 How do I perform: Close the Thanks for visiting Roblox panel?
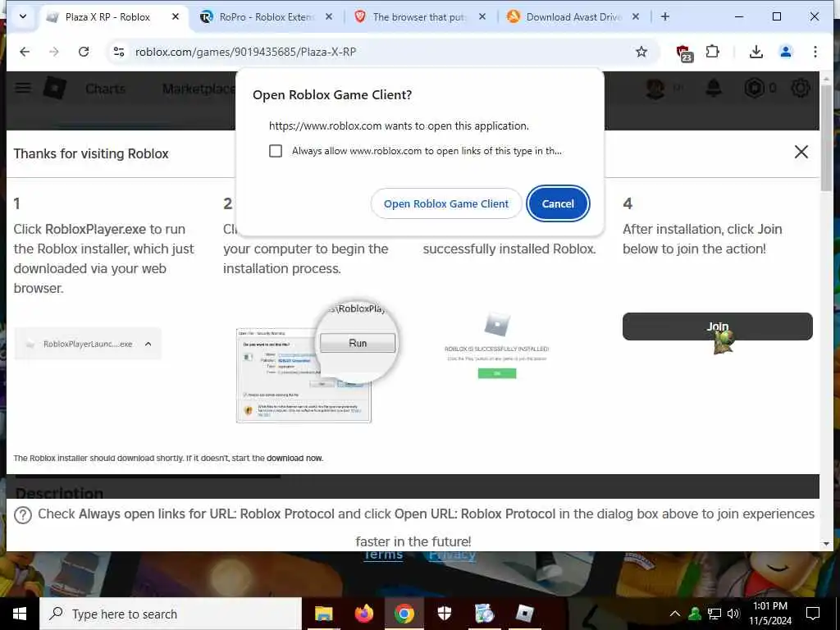[801, 152]
